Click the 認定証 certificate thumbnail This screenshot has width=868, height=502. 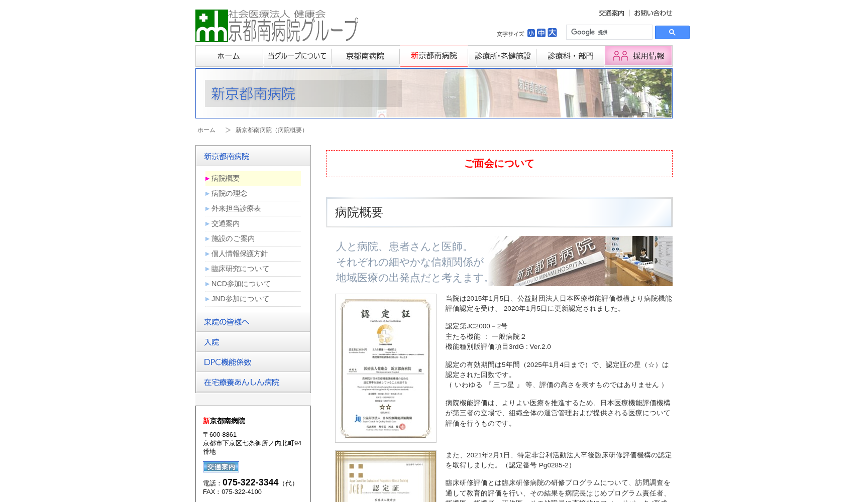coord(385,367)
